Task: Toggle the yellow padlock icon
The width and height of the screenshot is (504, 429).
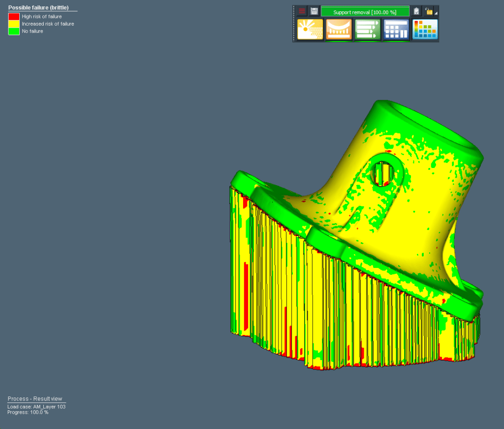Action: 429,11
